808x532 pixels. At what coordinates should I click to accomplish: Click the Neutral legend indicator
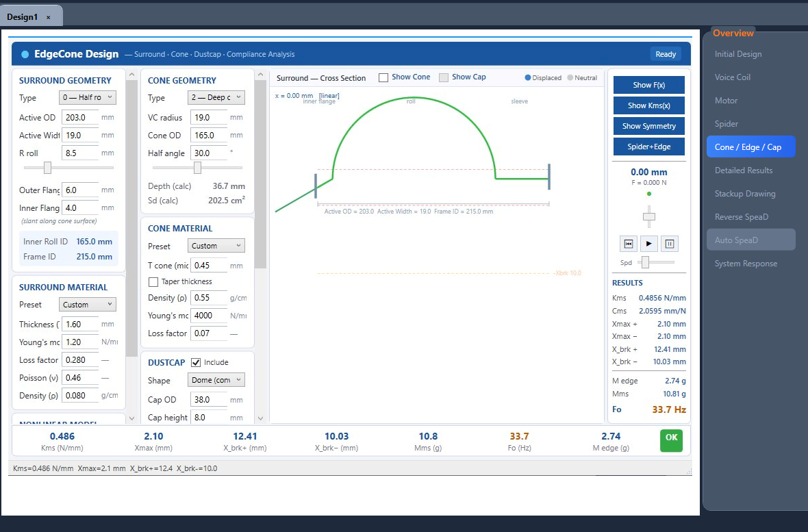(570, 78)
